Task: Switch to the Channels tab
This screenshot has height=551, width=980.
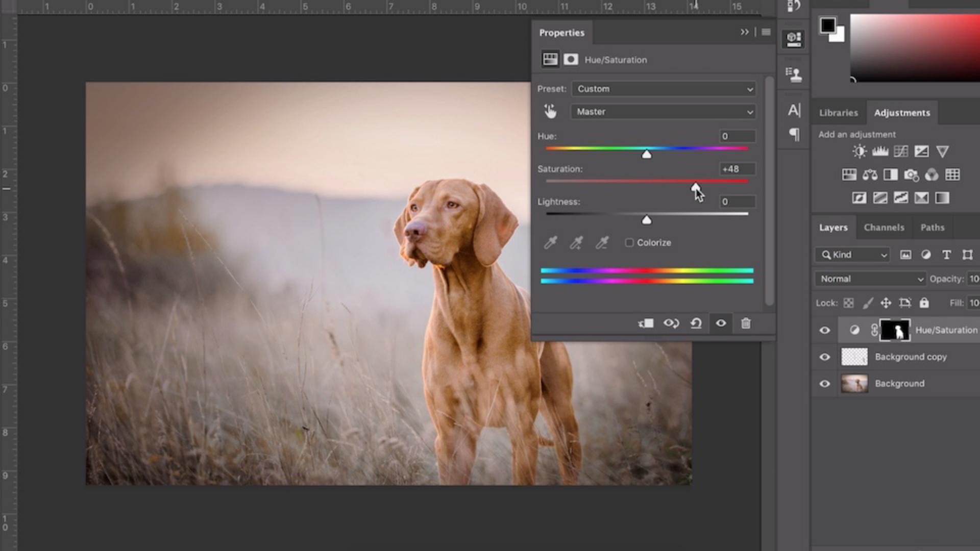Action: 884,227
